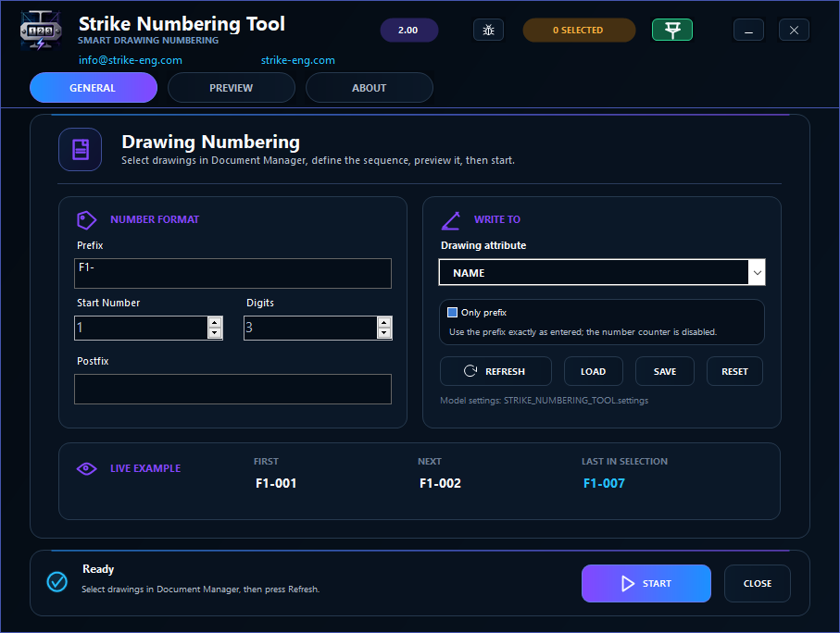Open the strike-eng.com website link
This screenshot has height=633, width=840.
298,60
